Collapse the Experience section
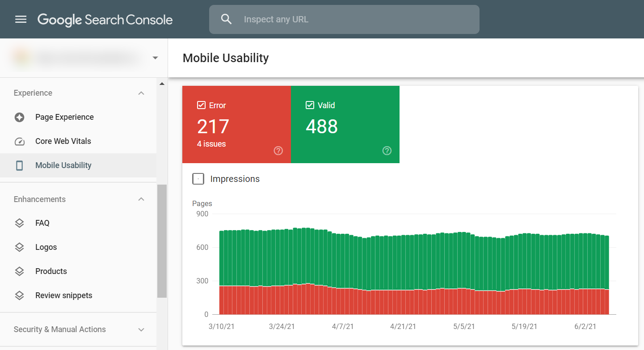 pyautogui.click(x=141, y=93)
